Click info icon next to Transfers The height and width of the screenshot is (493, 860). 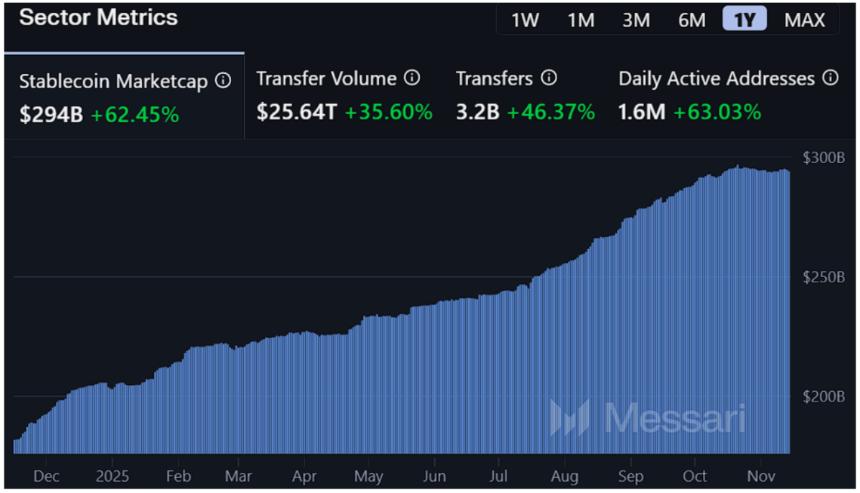pyautogui.click(x=549, y=78)
